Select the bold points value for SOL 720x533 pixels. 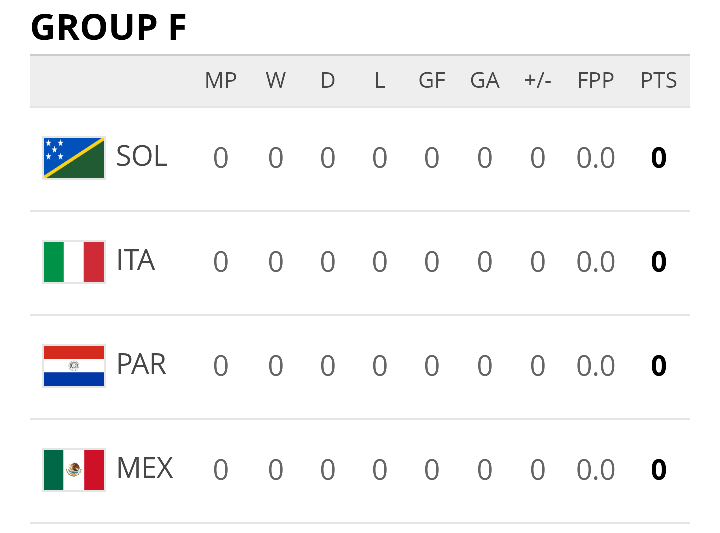658,158
